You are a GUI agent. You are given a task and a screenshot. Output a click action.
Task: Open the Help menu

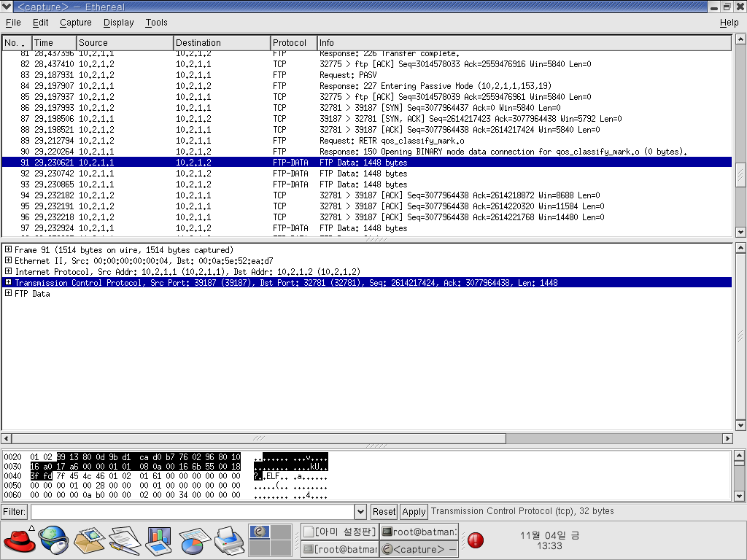point(729,23)
